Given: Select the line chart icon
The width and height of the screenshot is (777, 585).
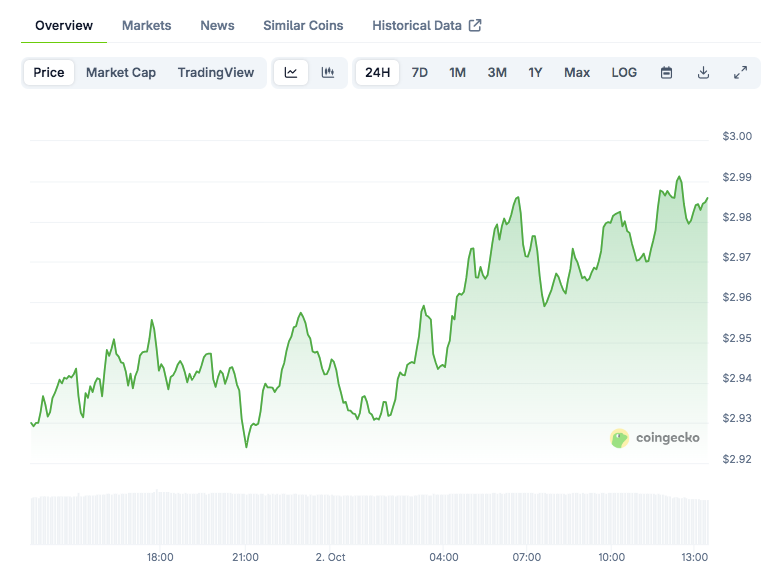Looking at the screenshot, I should [291, 72].
